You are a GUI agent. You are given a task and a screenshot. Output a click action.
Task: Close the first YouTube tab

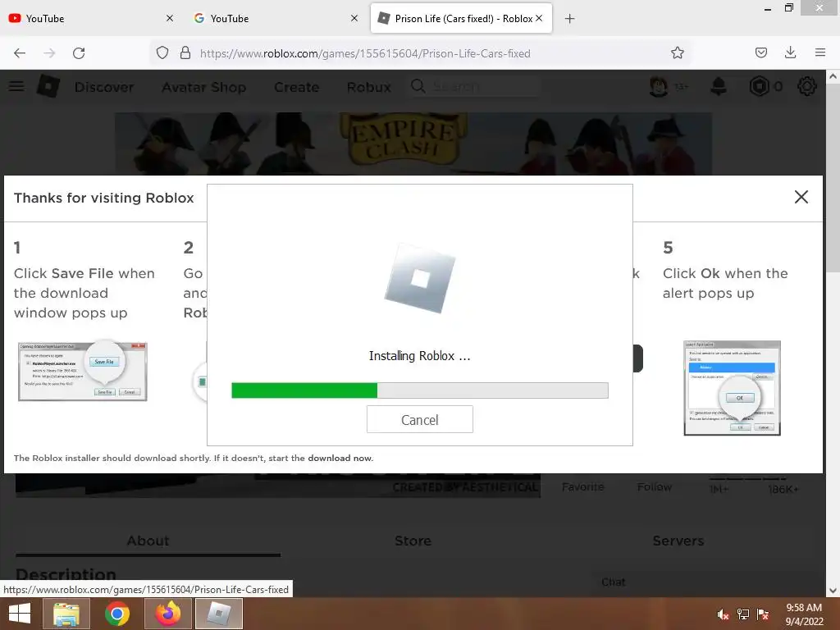pos(170,19)
